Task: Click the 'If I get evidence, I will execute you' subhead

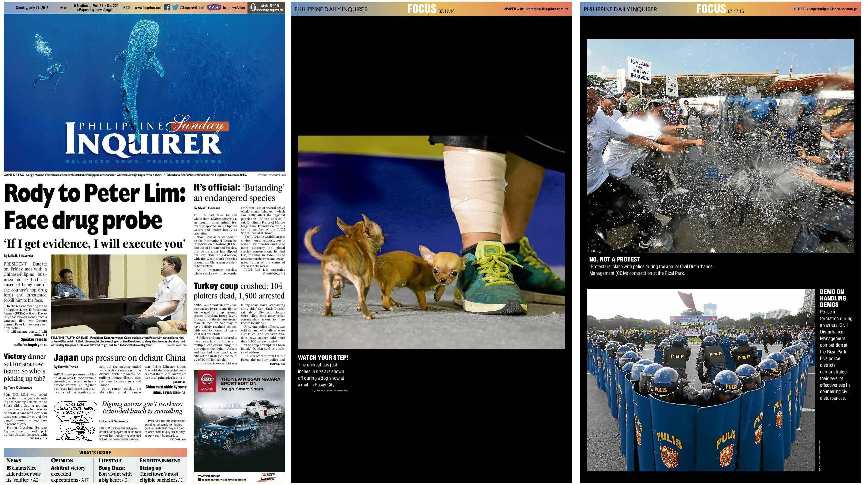Action: pyautogui.click(x=95, y=243)
